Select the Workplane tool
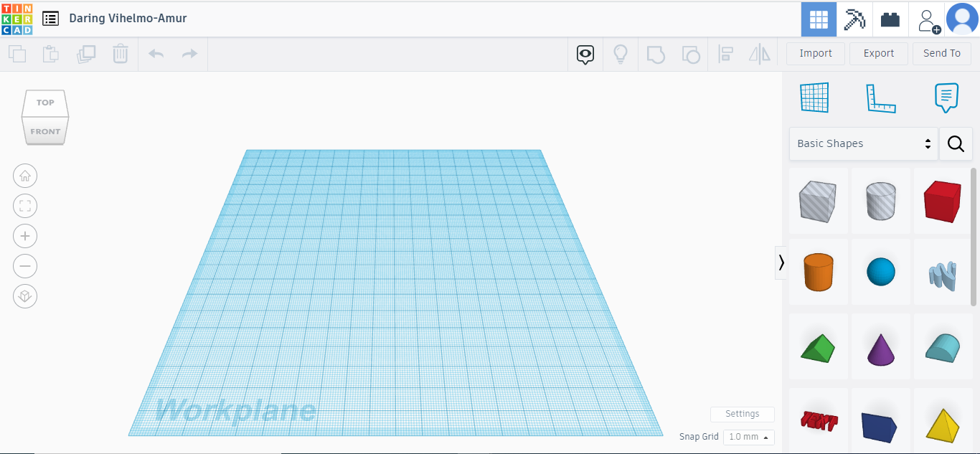Screen dimensions: 980x454 [814, 97]
